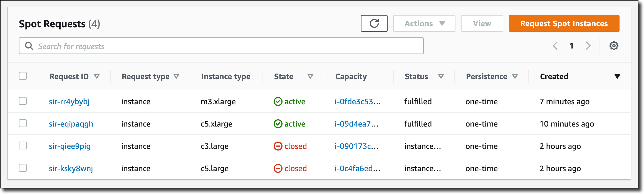This screenshot has width=644, height=194.
Task: Click the refresh icon button
Action: pos(374,23)
